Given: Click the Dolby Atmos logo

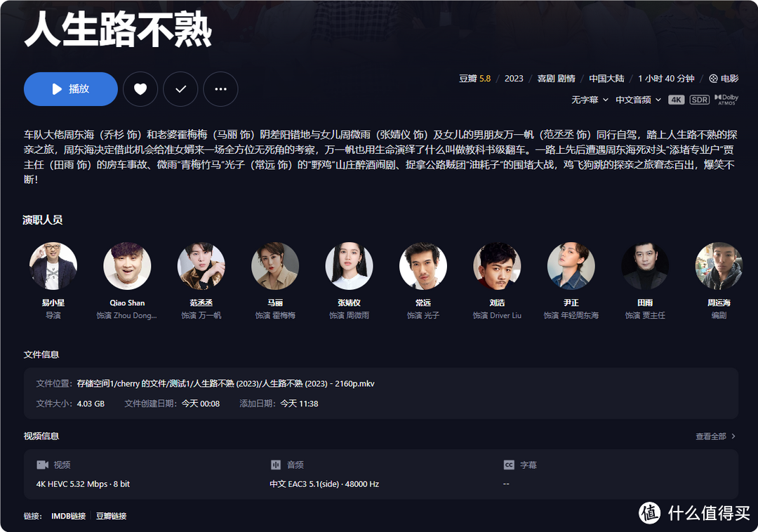Looking at the screenshot, I should pos(726,100).
